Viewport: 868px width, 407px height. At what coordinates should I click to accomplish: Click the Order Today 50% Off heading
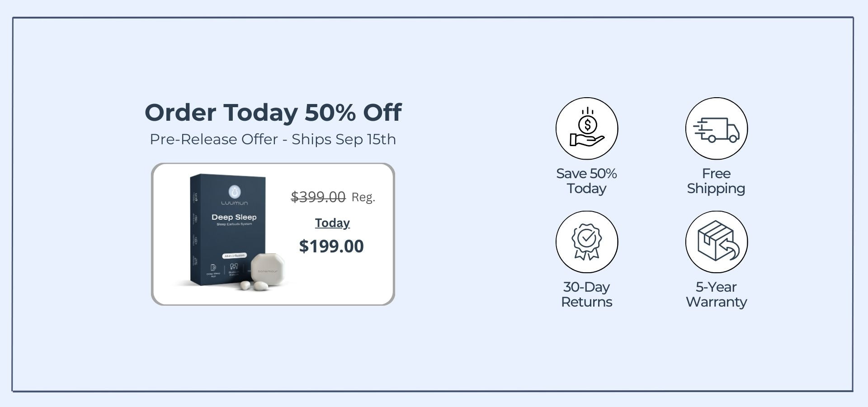(273, 112)
